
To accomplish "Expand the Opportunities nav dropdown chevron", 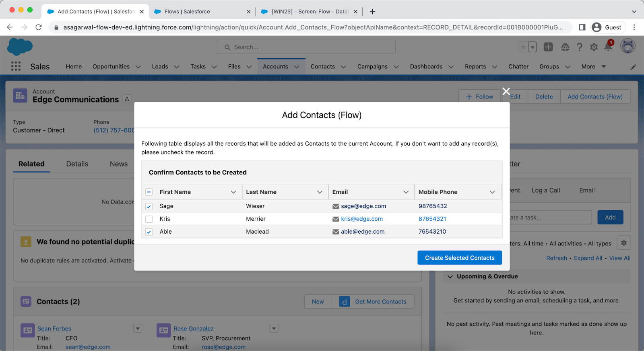I will pos(138,67).
